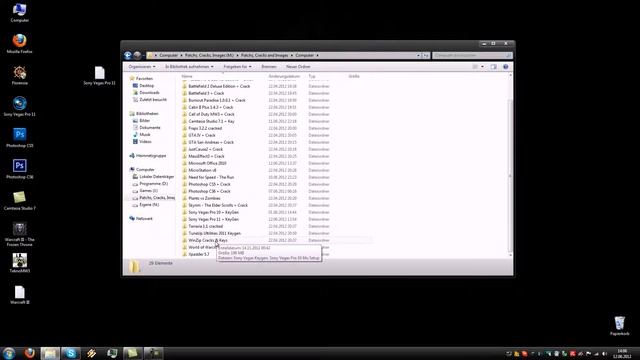The image size is (640, 360).
Task: Collapse the Bibliotheken group in sidebar
Action: [144, 113]
